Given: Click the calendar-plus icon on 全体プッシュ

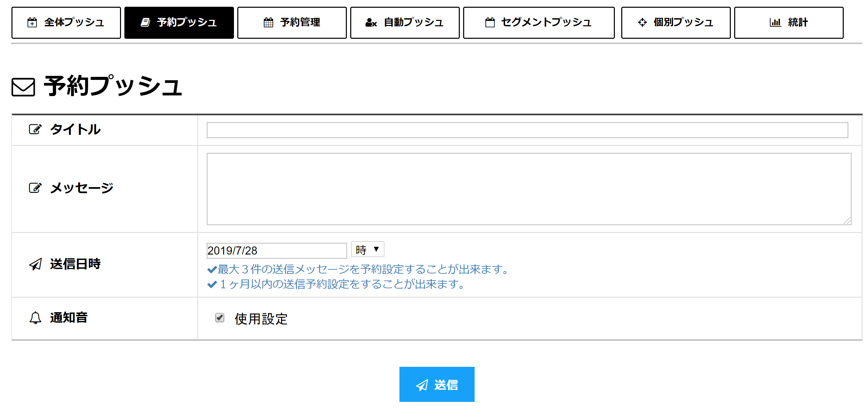Looking at the screenshot, I should [32, 23].
